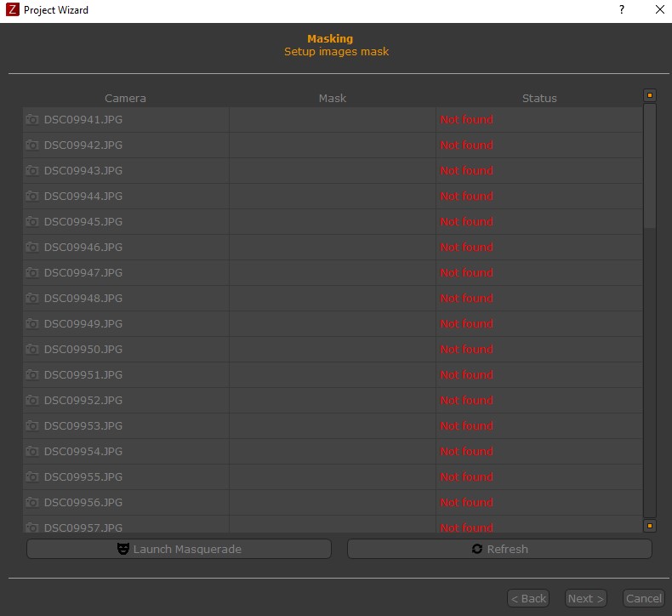The image size is (672, 616).
Task: Click the camera icon beside DSC09944.JPG
Action: pyautogui.click(x=32, y=197)
